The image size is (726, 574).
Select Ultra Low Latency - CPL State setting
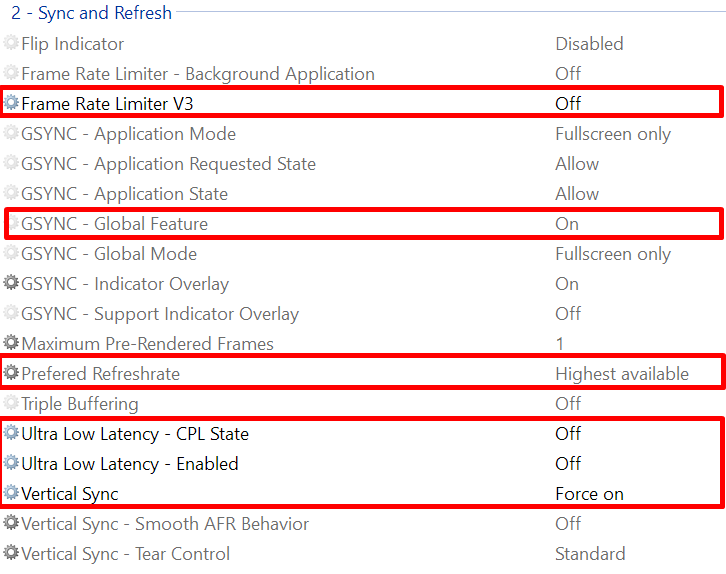[135, 434]
